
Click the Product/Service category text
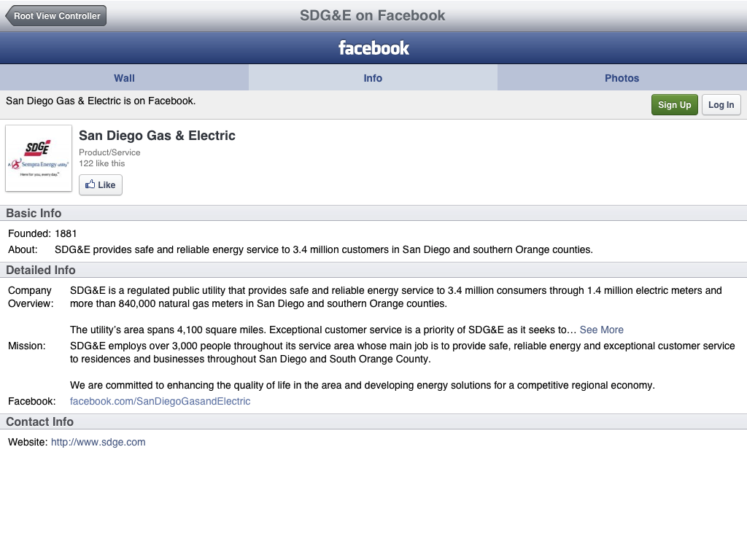coord(109,152)
